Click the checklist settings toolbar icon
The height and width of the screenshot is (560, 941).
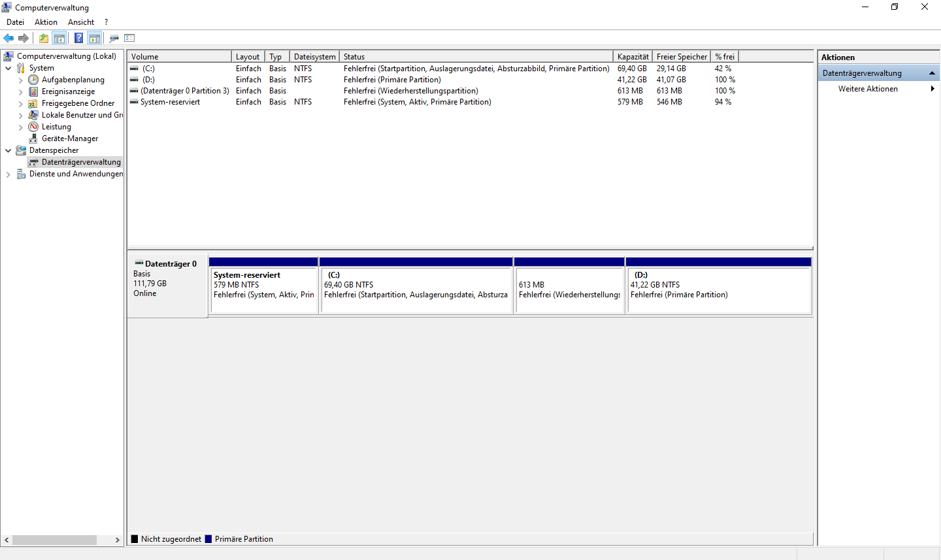pyautogui.click(x=129, y=38)
